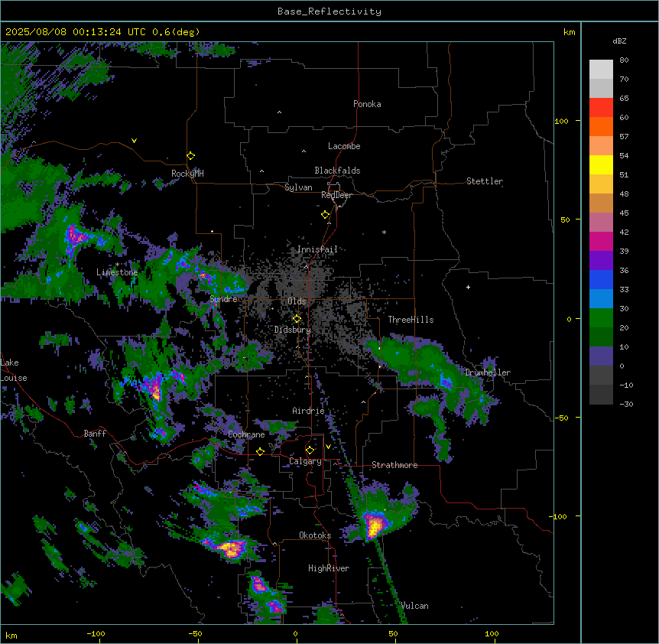The height and width of the screenshot is (644, 659).
Task: Select the orange 57-60 dBZ legend swatch
Action: coord(601,126)
